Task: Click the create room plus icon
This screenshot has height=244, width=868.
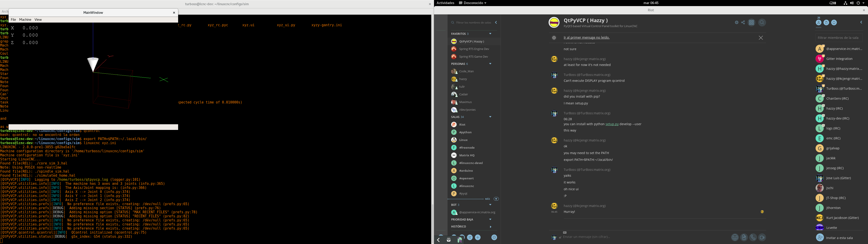Action: [478, 237]
